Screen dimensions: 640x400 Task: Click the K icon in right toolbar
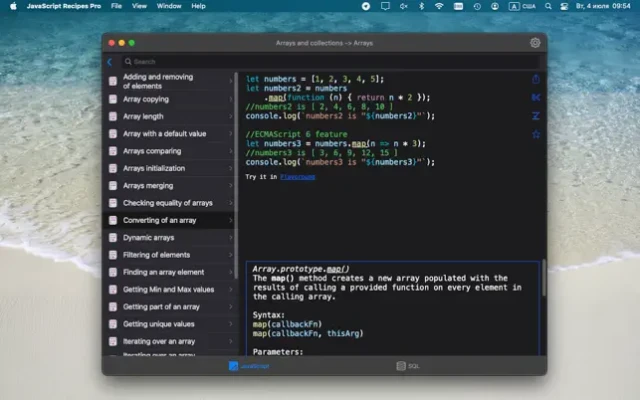[x=536, y=97]
